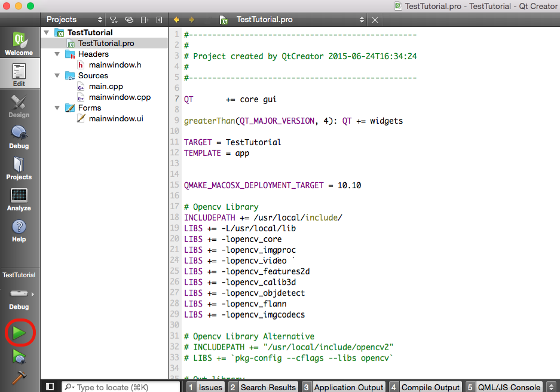Toggle the left sidebar visibility
Screen dimensions: 560x392
pos(50,387)
